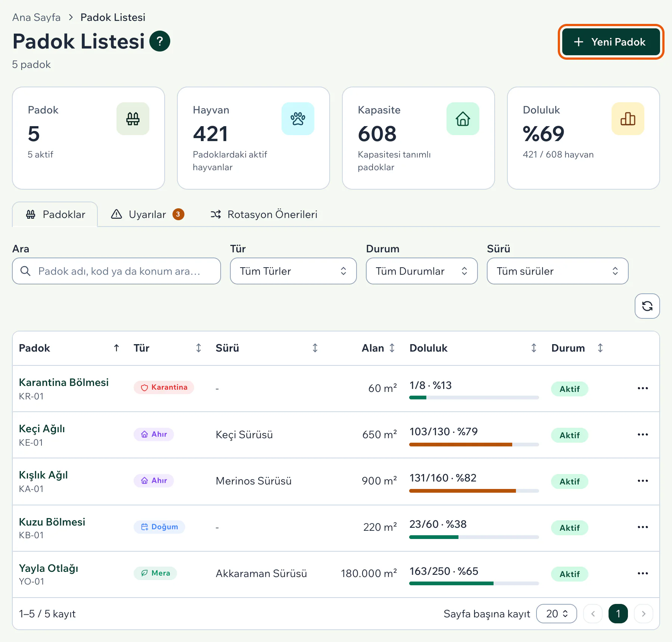Click the Karantina type badge
672x642 pixels.
click(164, 387)
